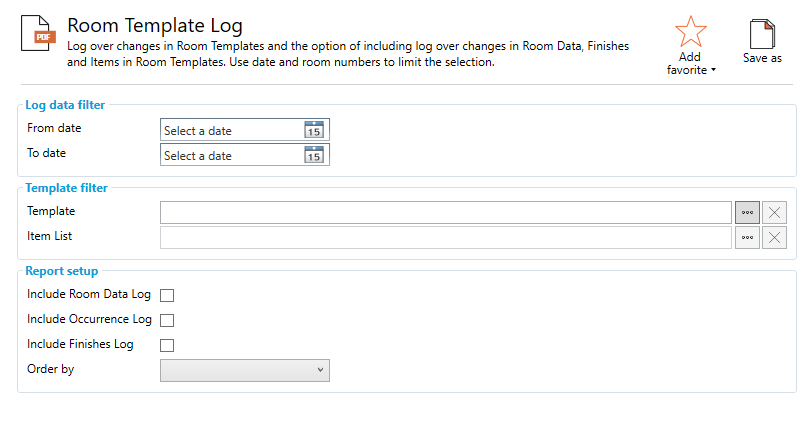Click the PDF report document icon
Screen dimensions: 807x436
tap(39, 34)
